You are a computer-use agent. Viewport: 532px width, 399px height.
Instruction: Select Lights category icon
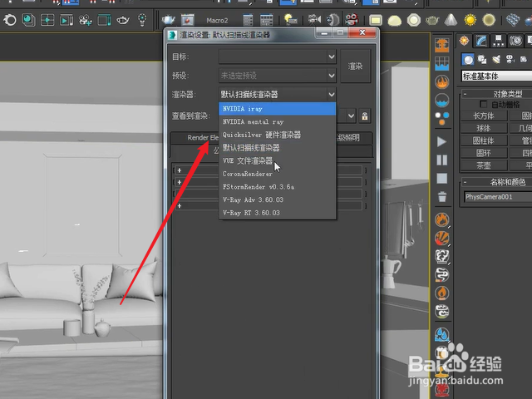click(496, 60)
